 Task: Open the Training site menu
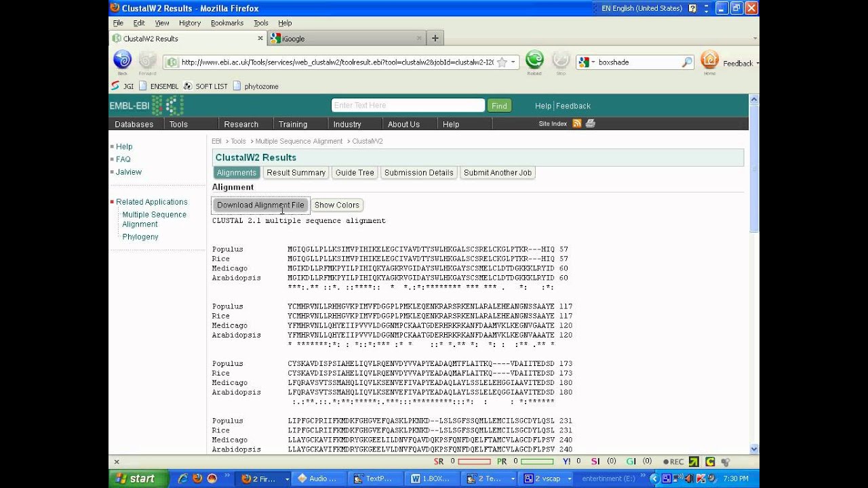293,124
